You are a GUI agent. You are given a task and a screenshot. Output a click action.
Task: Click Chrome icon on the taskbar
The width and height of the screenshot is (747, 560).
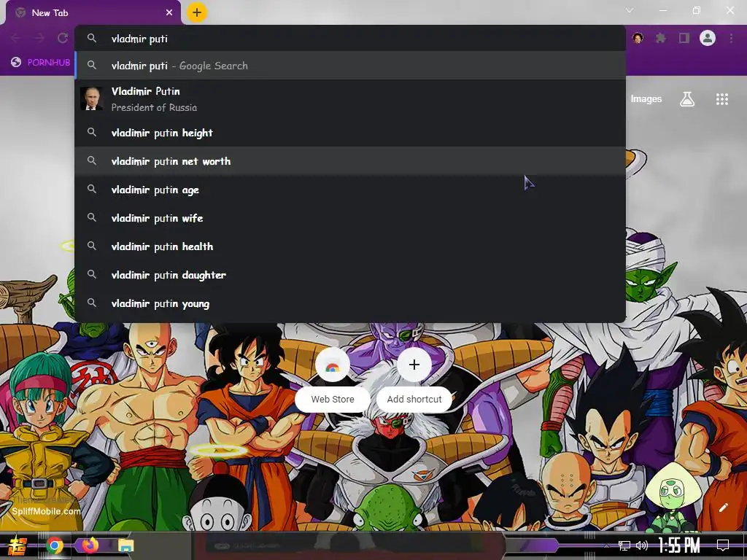coord(54,545)
